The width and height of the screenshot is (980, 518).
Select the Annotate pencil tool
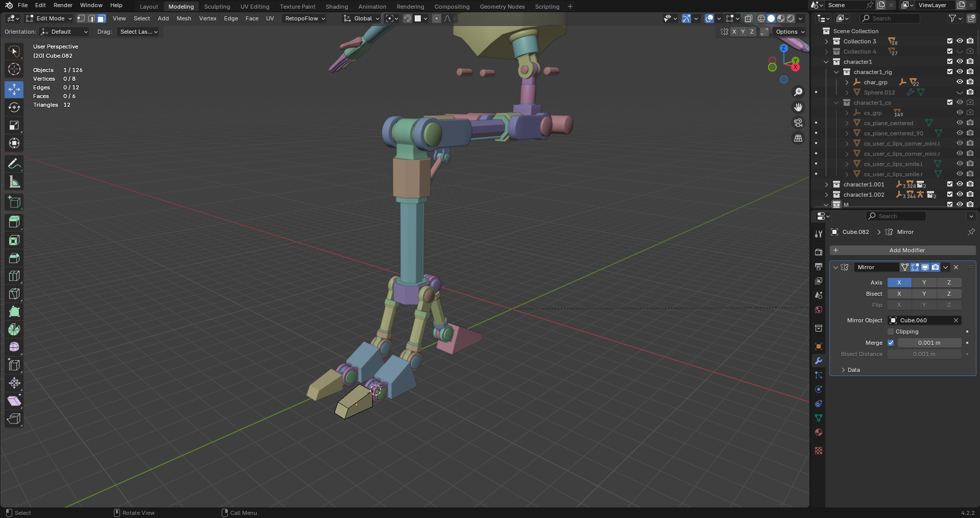tap(14, 163)
